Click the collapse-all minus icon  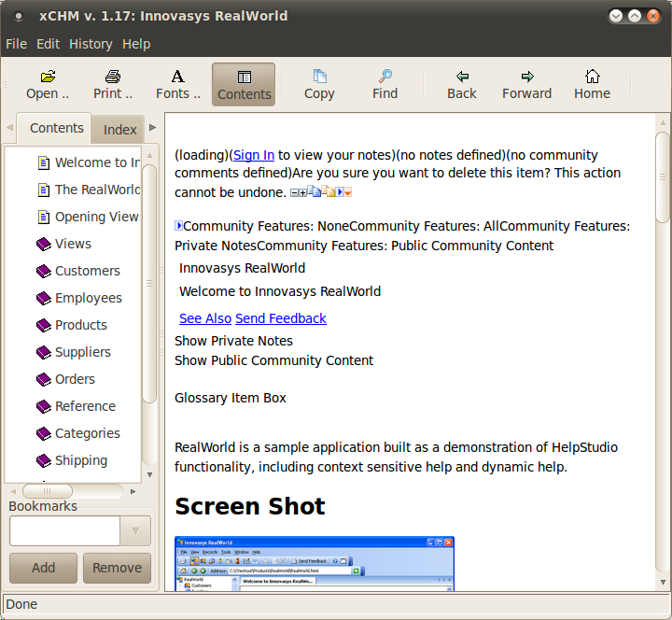click(294, 193)
